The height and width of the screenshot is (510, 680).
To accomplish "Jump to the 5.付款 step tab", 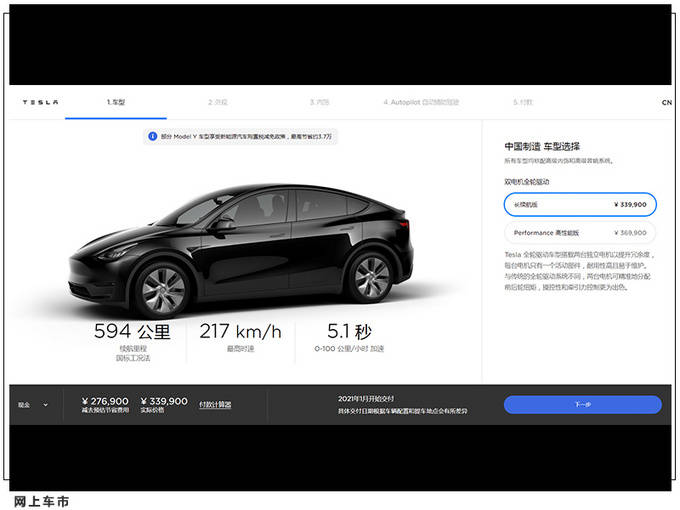I will 523,102.
